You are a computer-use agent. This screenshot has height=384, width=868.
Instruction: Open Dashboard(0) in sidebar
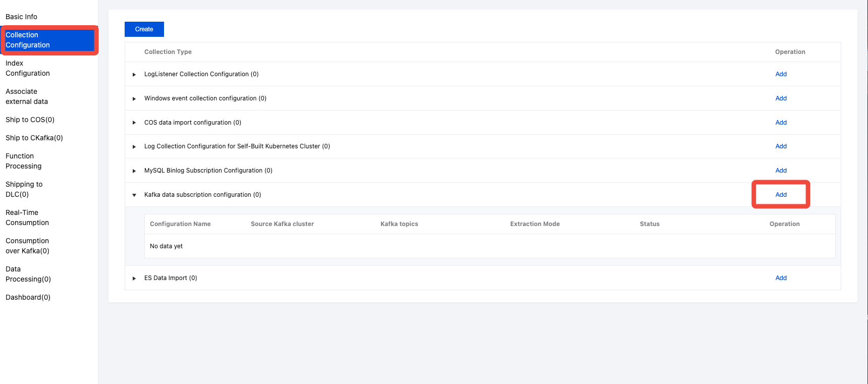(28, 297)
